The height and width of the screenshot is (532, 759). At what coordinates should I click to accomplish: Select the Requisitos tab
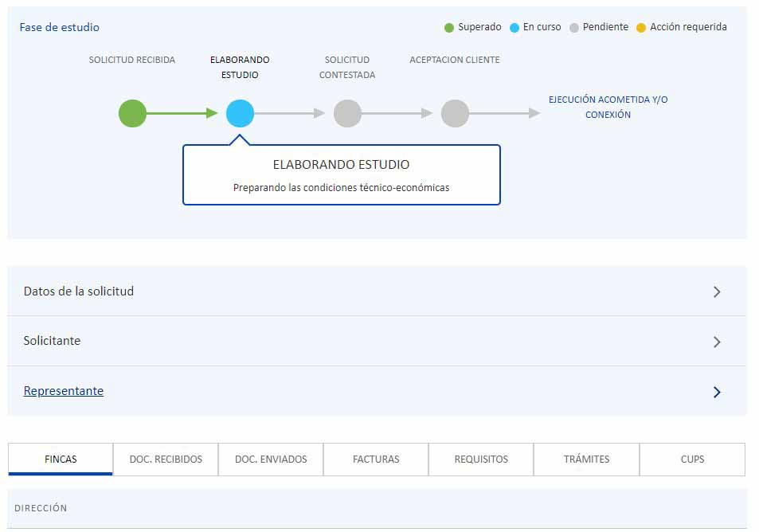tap(481, 460)
